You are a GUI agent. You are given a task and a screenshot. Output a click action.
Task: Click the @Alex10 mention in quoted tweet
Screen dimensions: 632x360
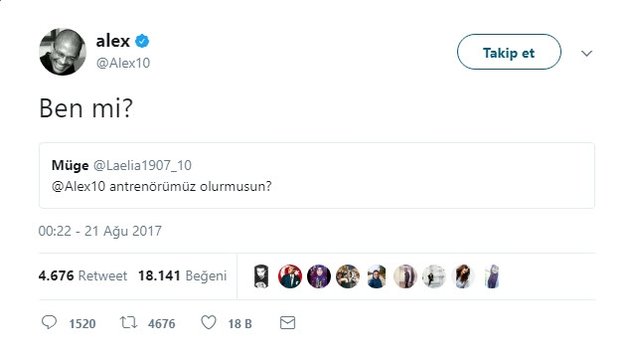point(79,186)
